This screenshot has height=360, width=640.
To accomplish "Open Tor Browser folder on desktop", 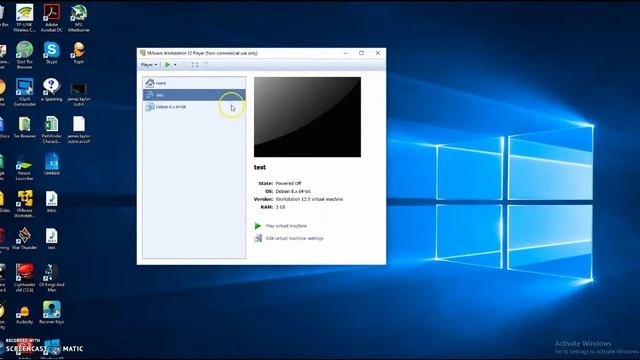I will pos(24,127).
